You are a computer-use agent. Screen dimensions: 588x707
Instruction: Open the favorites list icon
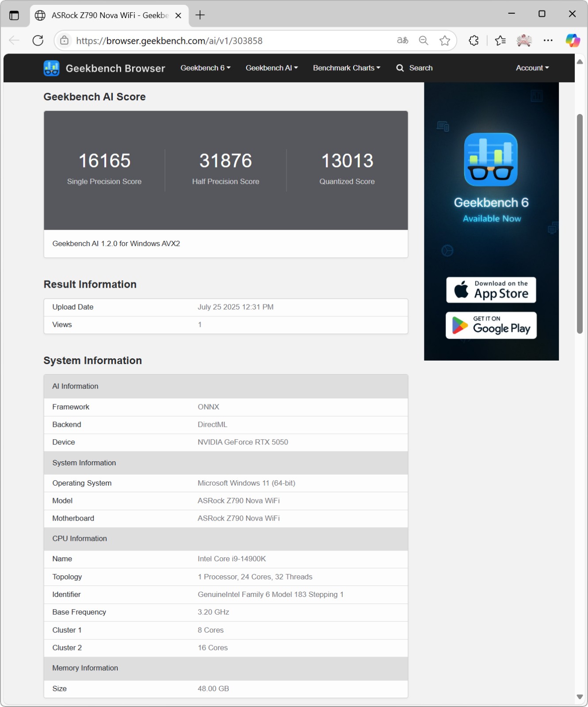click(x=500, y=41)
